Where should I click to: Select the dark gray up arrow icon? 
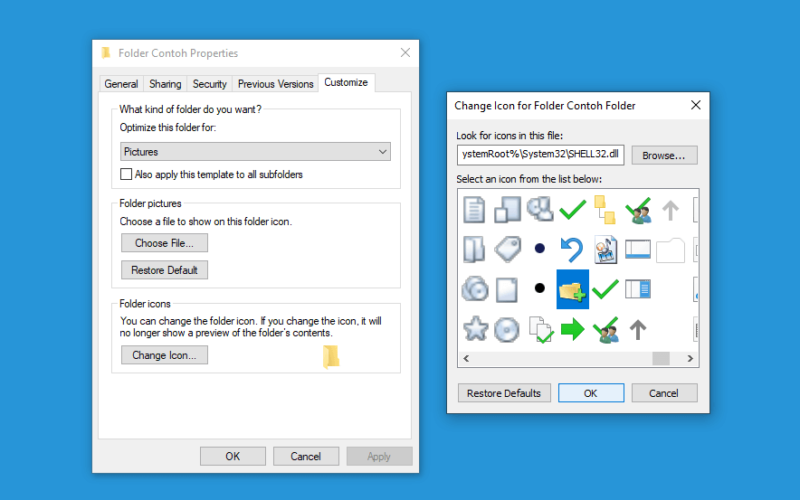(x=638, y=330)
